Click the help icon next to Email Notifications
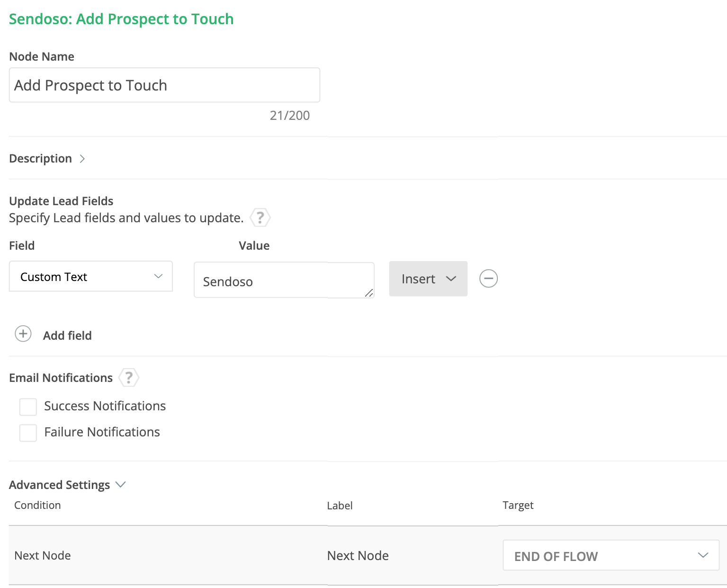This screenshot has height=588, width=727. 128,378
